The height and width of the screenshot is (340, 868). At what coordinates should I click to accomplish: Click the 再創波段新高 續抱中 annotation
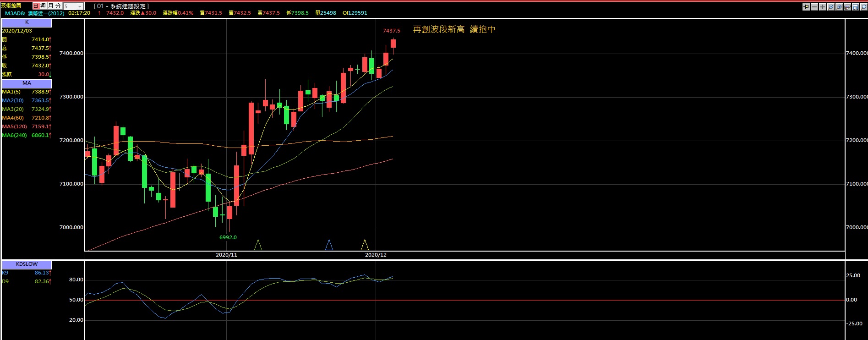[x=454, y=29]
